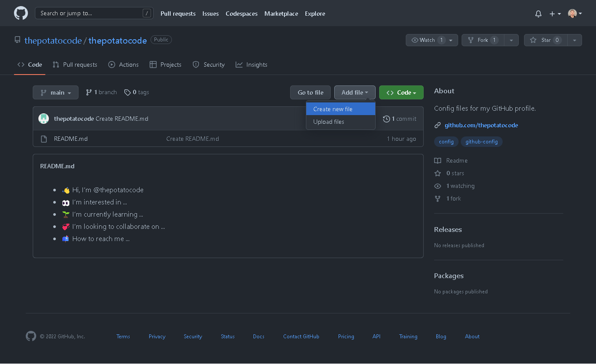Open the Training footer link
Screen dimensions: 596x364
pyautogui.click(x=408, y=337)
